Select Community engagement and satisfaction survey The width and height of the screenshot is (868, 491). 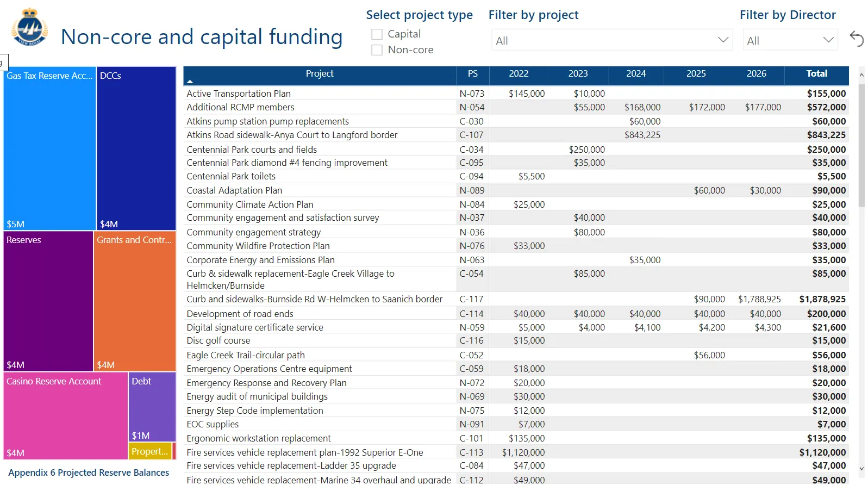(x=516, y=217)
